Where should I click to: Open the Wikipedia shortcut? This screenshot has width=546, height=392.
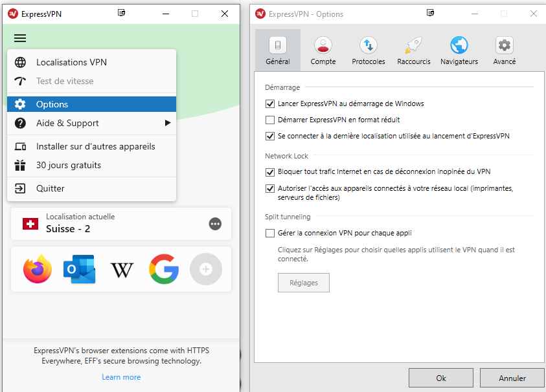(x=122, y=270)
